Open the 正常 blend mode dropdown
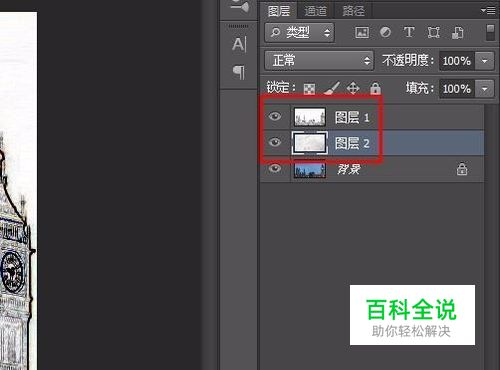 (x=319, y=61)
